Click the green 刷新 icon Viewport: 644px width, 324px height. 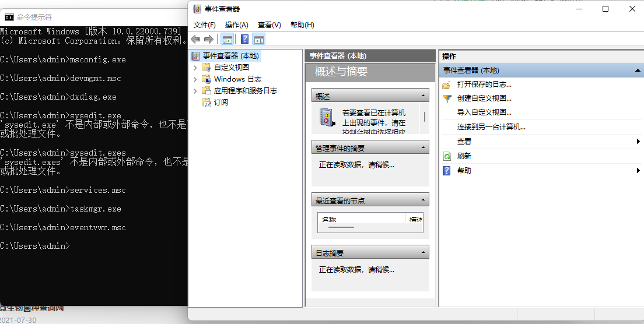pyautogui.click(x=447, y=156)
